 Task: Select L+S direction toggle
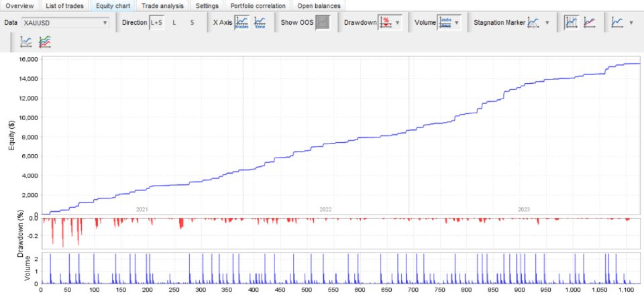[x=156, y=23]
